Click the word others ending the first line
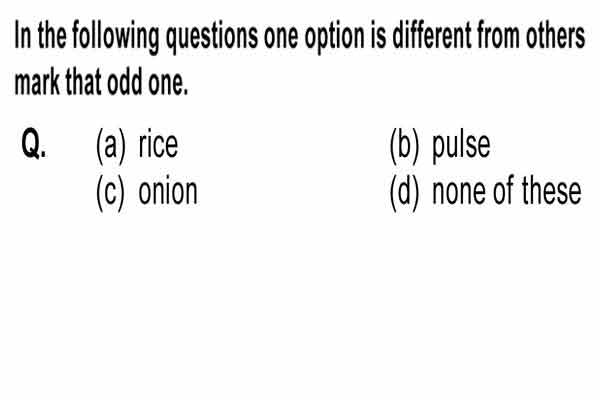Viewport: 600px width, 400px height. click(x=555, y=35)
